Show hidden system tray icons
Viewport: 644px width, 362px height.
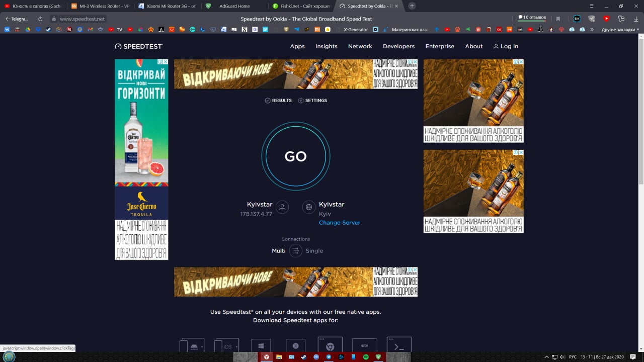547,357
